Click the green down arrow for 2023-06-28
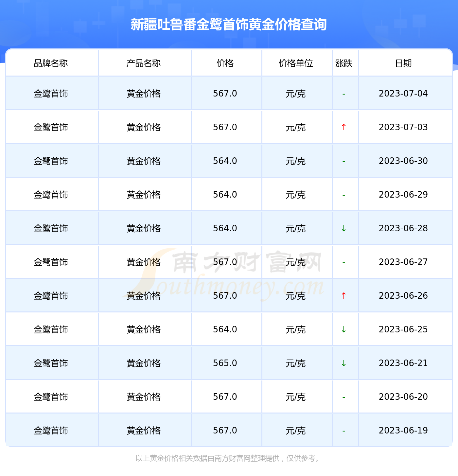This screenshot has height=476, width=458. pyautogui.click(x=344, y=228)
